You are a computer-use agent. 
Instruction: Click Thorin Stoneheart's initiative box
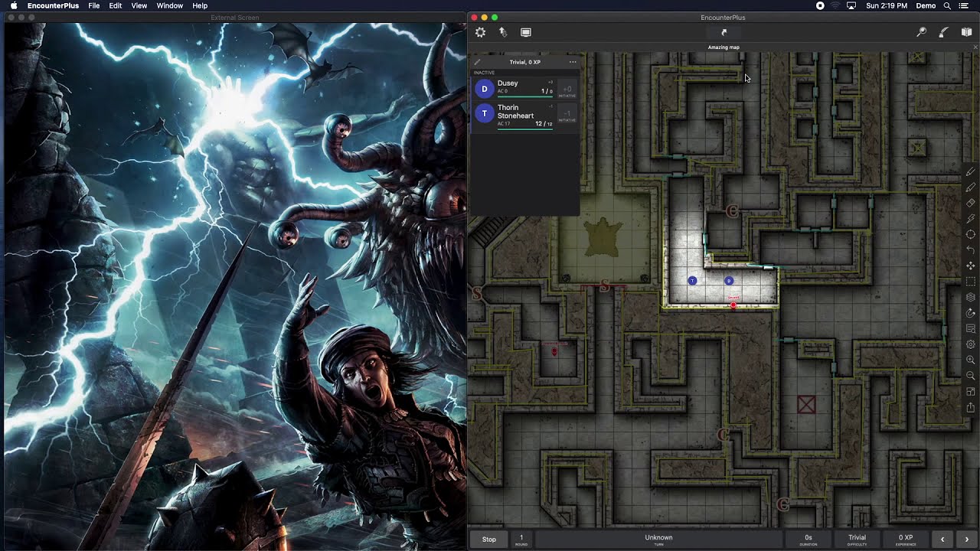(x=567, y=114)
